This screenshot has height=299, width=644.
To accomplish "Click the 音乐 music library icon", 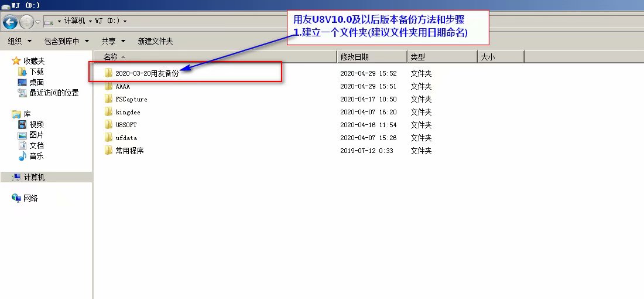I will pos(22,156).
